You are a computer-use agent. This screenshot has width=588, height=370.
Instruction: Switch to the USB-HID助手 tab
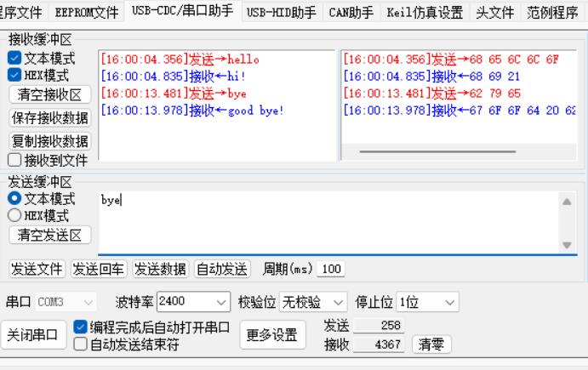point(282,13)
